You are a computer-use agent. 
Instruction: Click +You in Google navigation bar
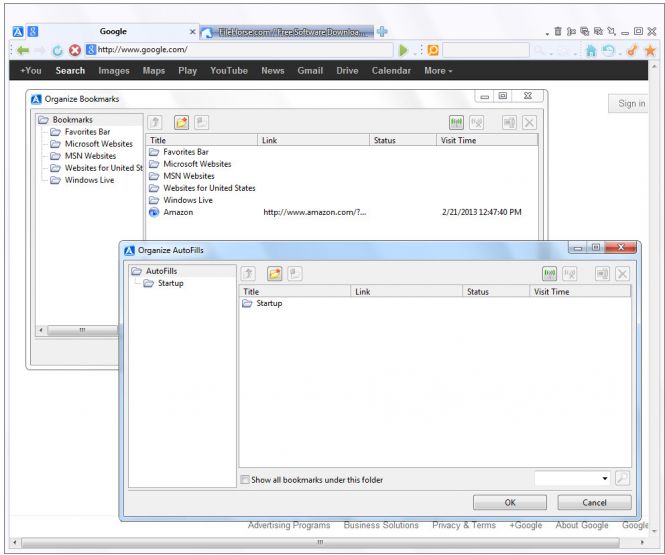point(31,71)
